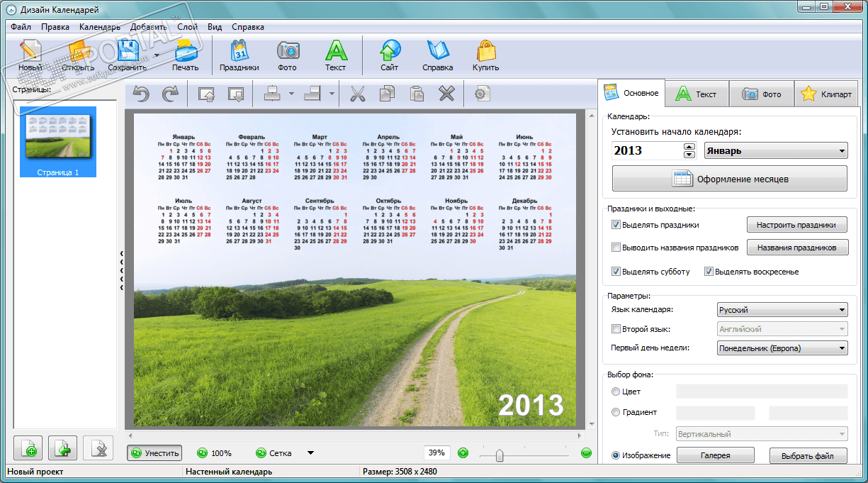Open the Сайт website icon
The height and width of the screenshot is (483, 868).
[x=389, y=51]
